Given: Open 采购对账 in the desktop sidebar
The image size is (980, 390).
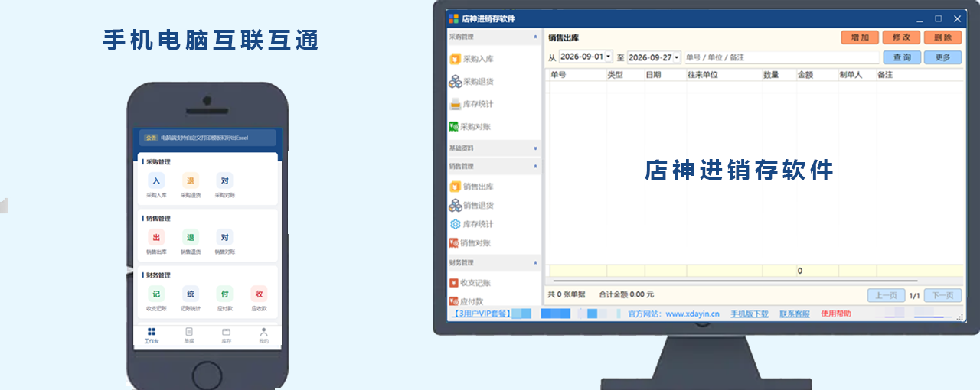Looking at the screenshot, I should (471, 127).
